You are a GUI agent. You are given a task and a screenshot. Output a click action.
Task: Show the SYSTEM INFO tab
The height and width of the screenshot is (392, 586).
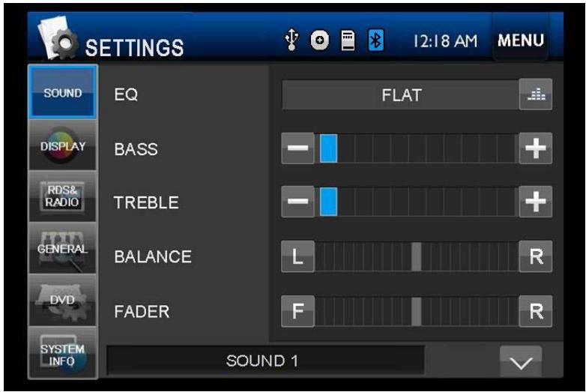[63, 352]
